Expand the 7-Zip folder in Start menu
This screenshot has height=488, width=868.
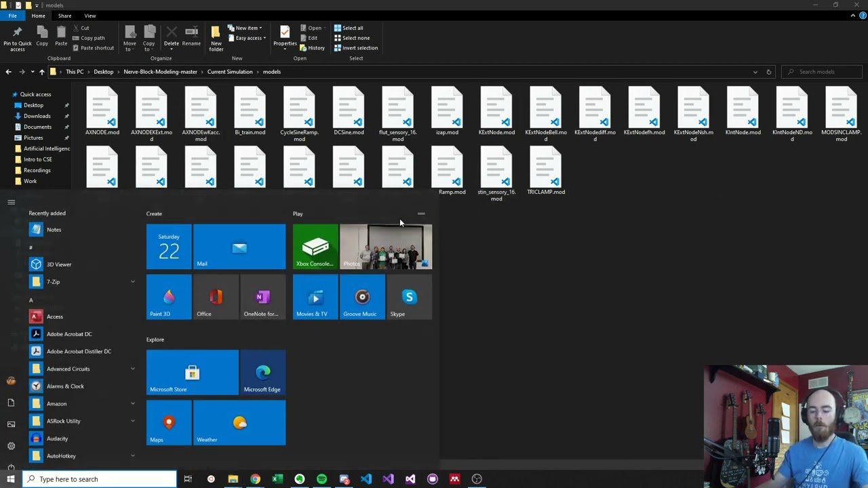(x=82, y=282)
